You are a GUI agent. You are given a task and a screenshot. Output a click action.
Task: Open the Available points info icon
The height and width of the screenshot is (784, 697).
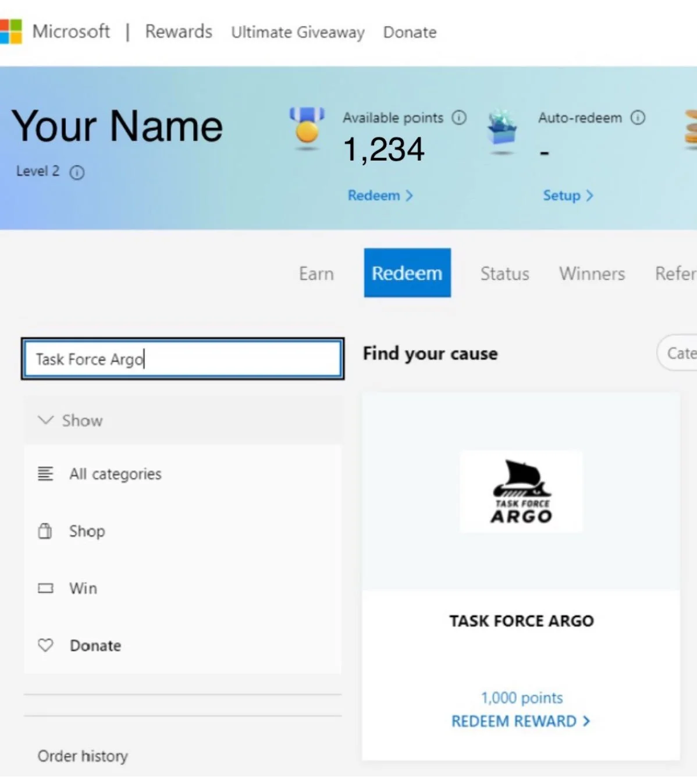[x=459, y=118]
